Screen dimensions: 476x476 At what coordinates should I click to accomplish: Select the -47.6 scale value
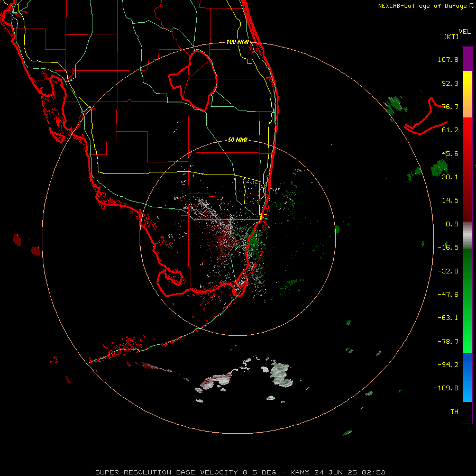tap(448, 295)
